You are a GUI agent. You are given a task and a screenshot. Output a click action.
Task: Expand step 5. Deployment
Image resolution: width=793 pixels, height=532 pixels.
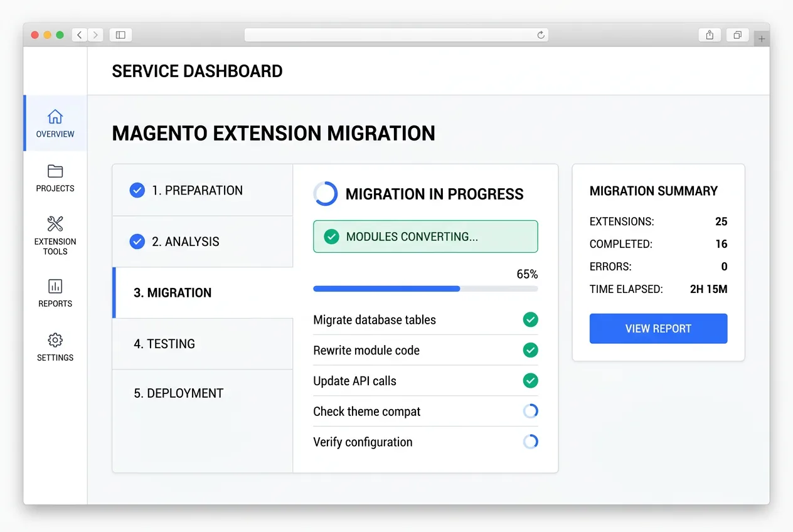click(202, 393)
